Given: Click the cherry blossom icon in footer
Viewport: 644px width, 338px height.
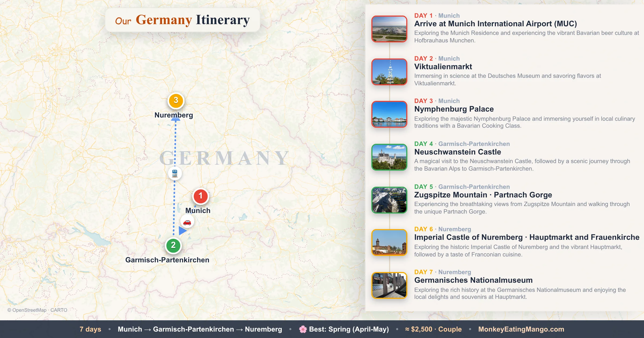Looking at the screenshot, I should (x=303, y=329).
